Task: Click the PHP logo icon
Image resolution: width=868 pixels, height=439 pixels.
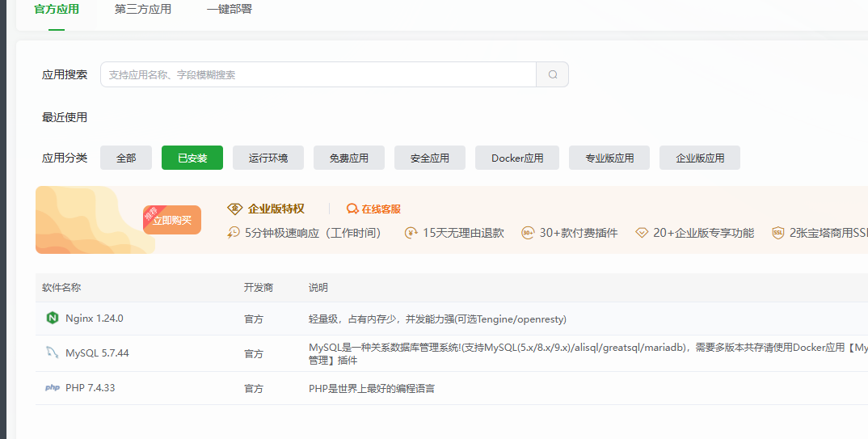Action: [x=52, y=388]
